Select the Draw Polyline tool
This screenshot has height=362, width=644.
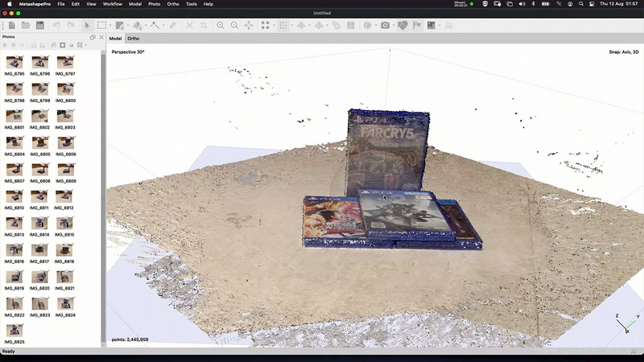pos(155,26)
